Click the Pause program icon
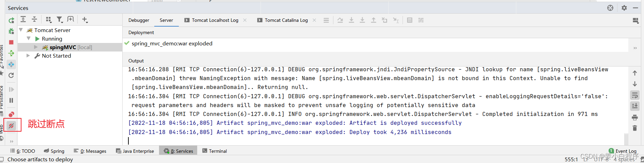This screenshot has width=644, height=163. point(11,101)
